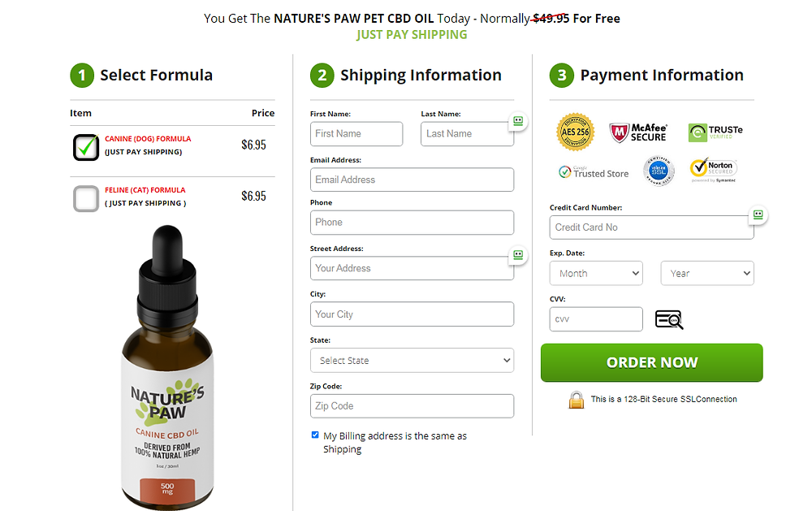This screenshot has height=511, width=812.
Task: Click the autofill icon beside Last Name field
Action: click(x=518, y=121)
